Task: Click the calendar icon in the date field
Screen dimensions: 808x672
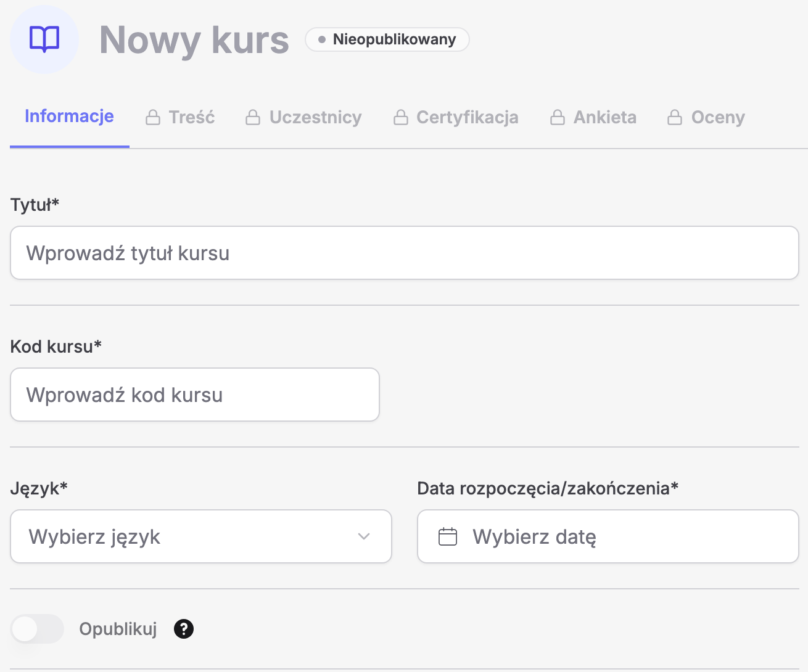Action: (x=448, y=537)
